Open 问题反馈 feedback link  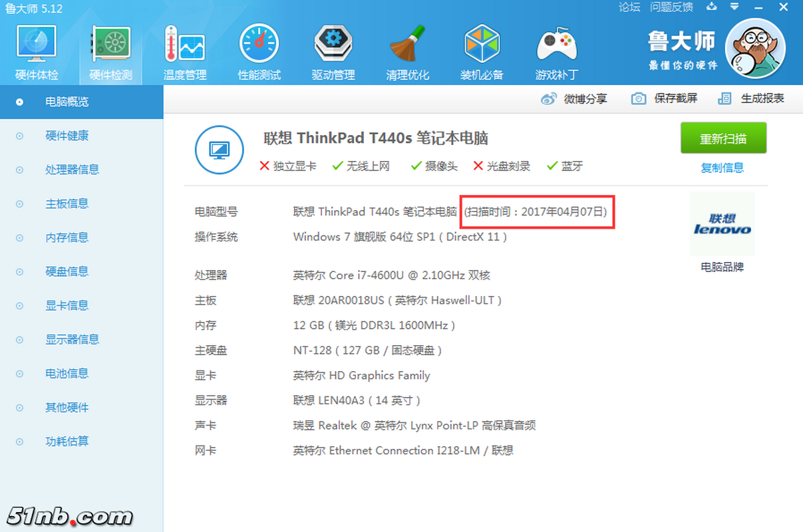coord(671,7)
